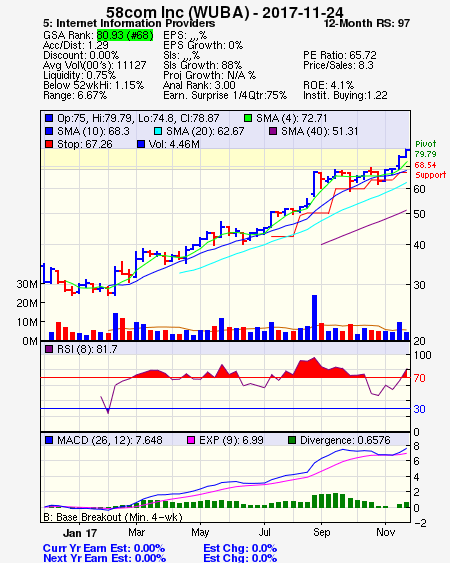Click the blue Vol legend swatch
This screenshot has height=563, width=450.
[x=141, y=144]
